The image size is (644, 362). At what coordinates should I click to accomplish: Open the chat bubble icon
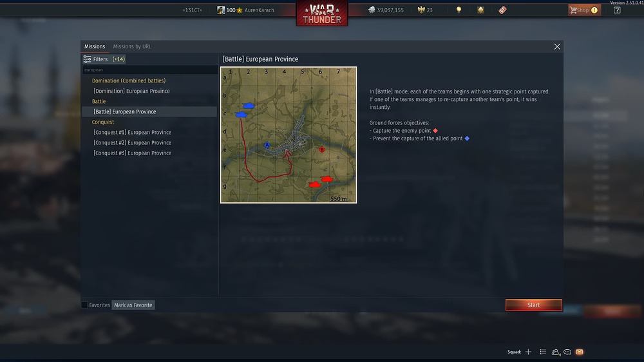click(567, 352)
